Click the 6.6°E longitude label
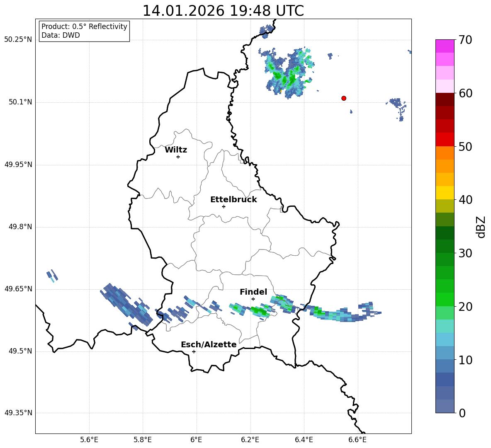Image resolution: width=491 pixels, height=448 pixels. pyautogui.click(x=357, y=440)
